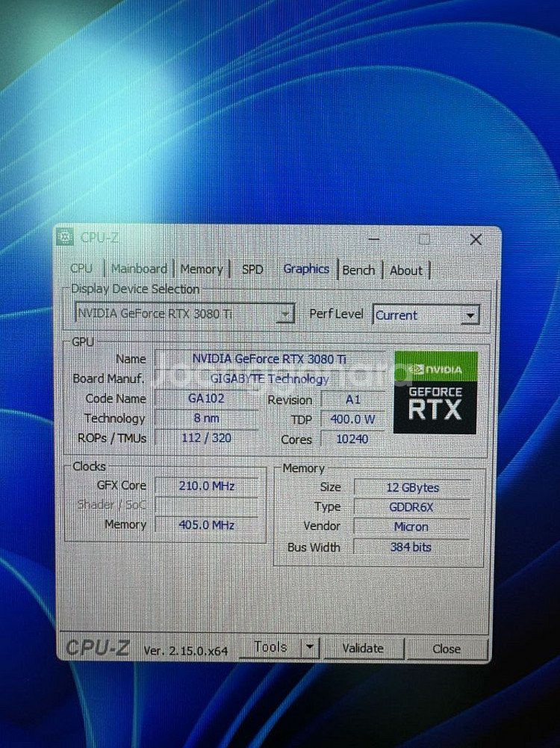The image size is (560, 748).
Task: Click the 10240 cores value
Action: [x=353, y=439]
